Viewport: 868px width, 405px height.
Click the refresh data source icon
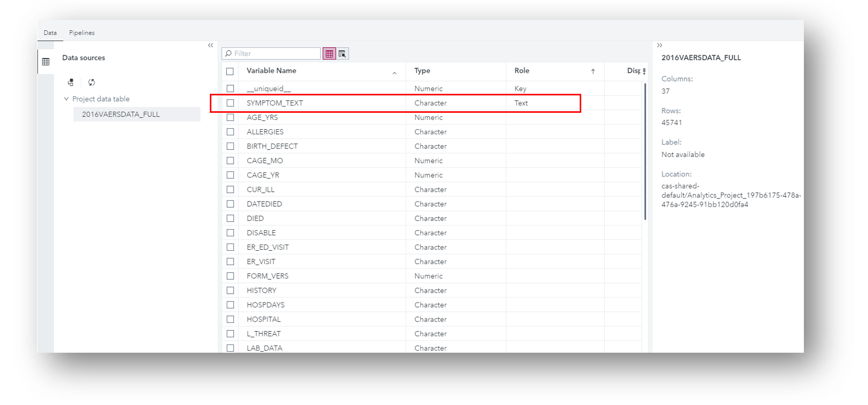(91, 83)
